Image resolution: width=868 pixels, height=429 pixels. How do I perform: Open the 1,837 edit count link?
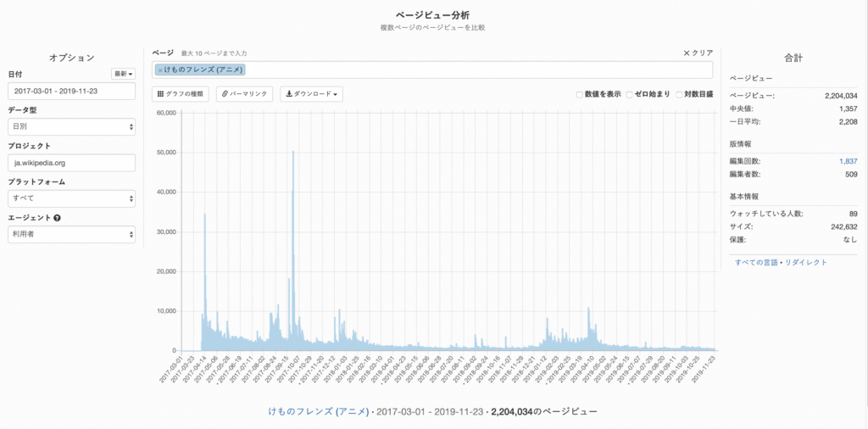[x=848, y=161]
